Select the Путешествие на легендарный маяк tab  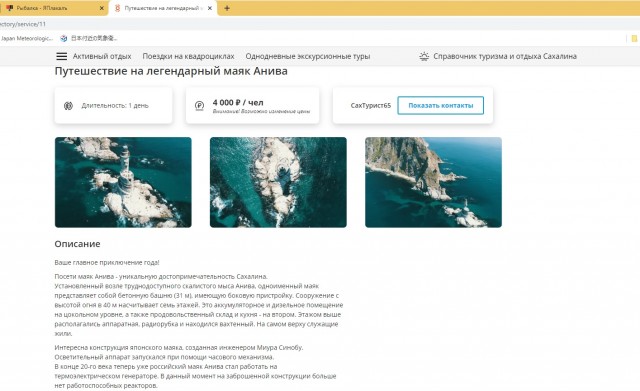click(163, 8)
